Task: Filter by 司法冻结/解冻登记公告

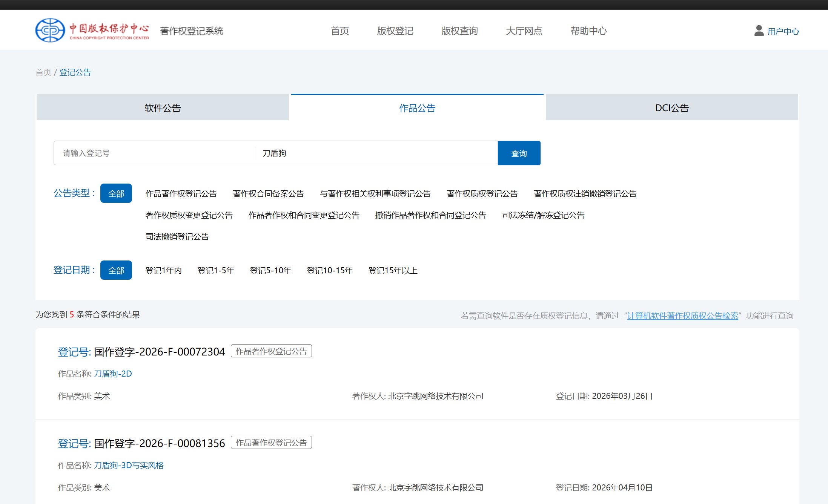Action: tap(543, 215)
